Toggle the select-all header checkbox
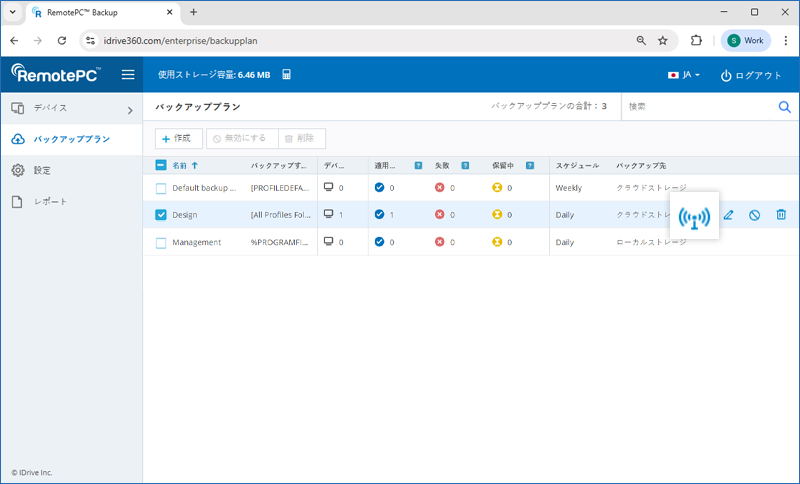Image resolution: width=800 pixels, height=484 pixels. tap(161, 165)
